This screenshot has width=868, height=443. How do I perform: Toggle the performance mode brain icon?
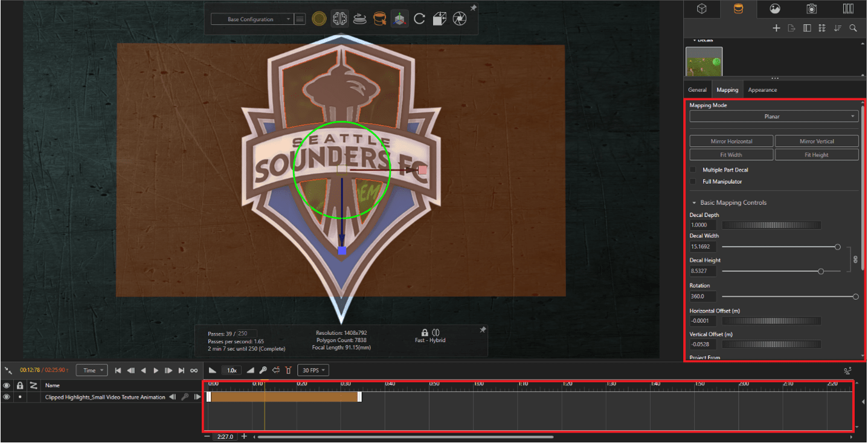click(x=340, y=19)
